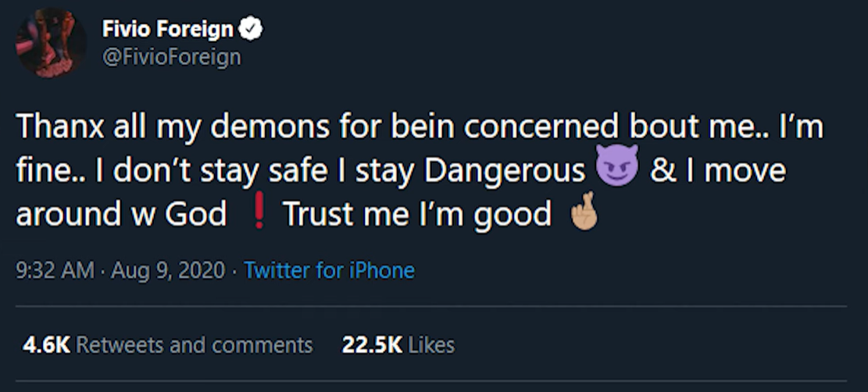Open the "Twitter for iPhone" source link
The height and width of the screenshot is (392, 868).
pos(329,271)
